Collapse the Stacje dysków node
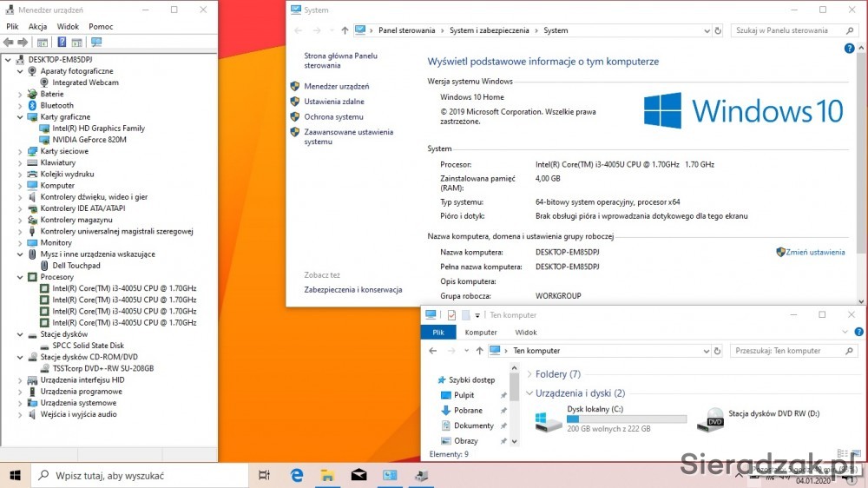 (x=20, y=334)
